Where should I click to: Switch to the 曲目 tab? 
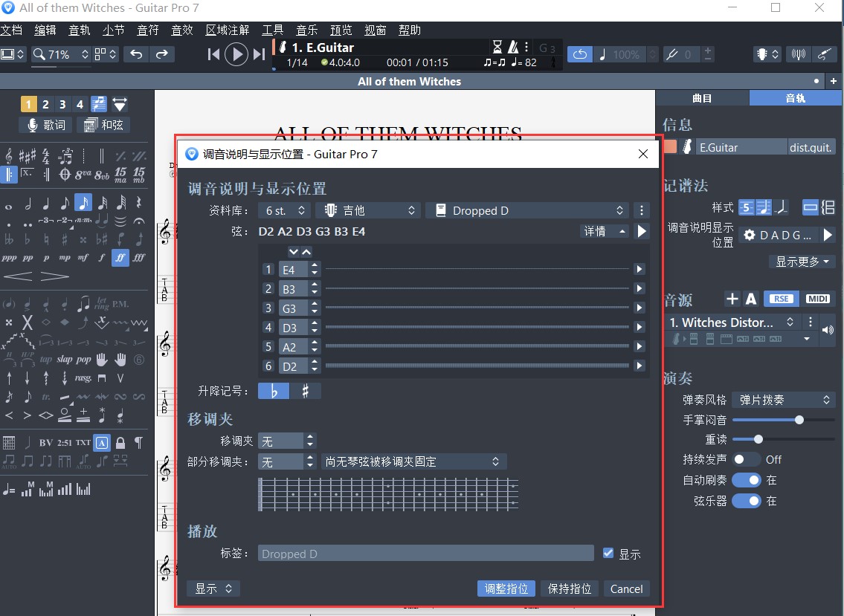pos(701,97)
